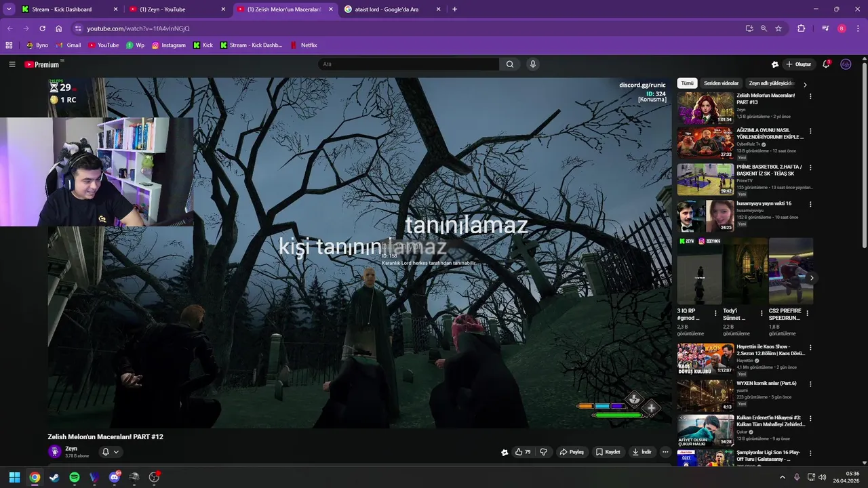The height and width of the screenshot is (488, 868).
Task: Click the Paylaş share button
Action: [572, 452]
